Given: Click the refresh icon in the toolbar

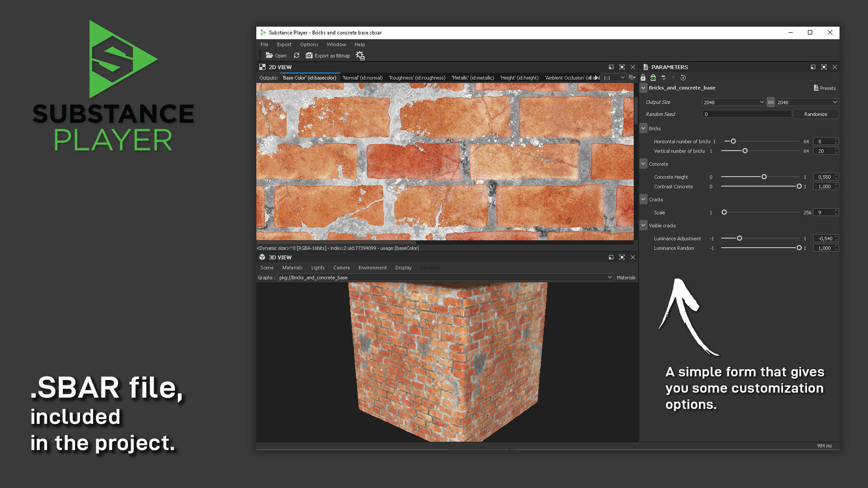Looking at the screenshot, I should coord(297,56).
